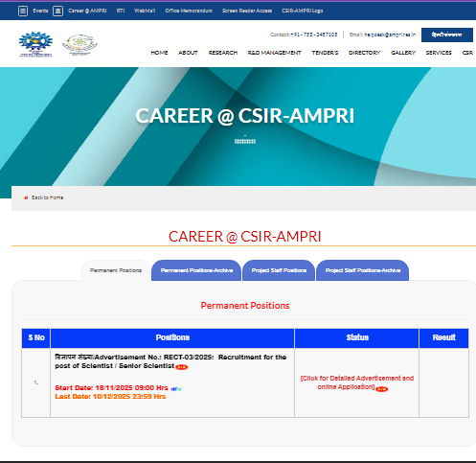
Task: Open the CSIR-AMPRI Logo link
Action: (303, 11)
